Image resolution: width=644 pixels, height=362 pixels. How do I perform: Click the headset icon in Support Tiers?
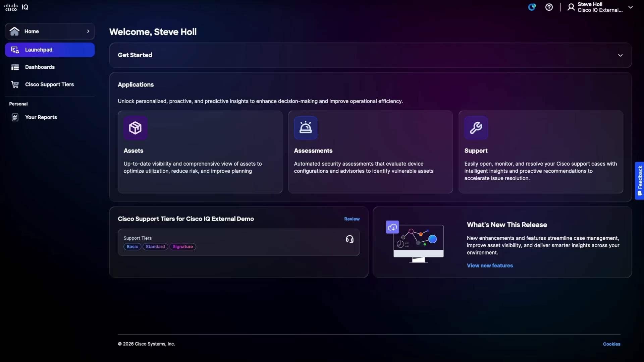click(x=350, y=239)
